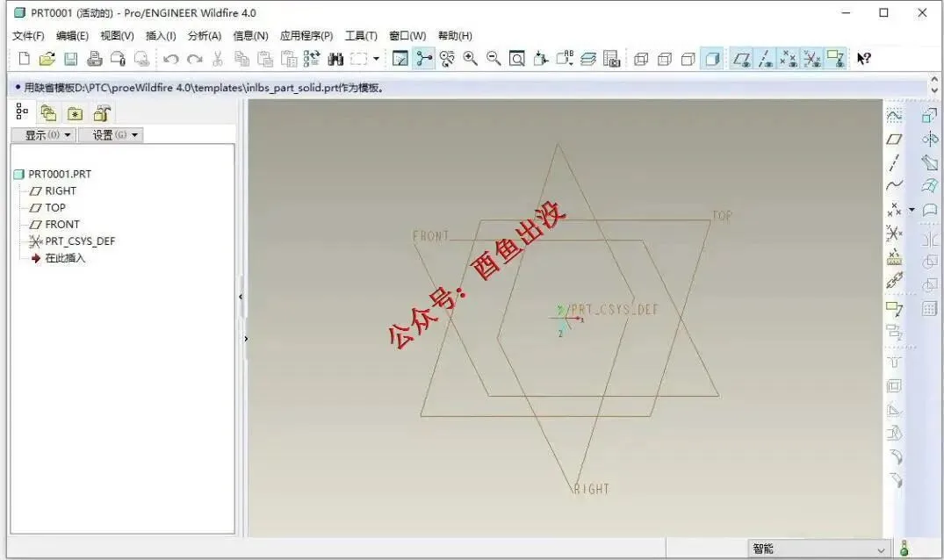
Task: Open the 编辑(E) menu
Action: [x=72, y=35]
